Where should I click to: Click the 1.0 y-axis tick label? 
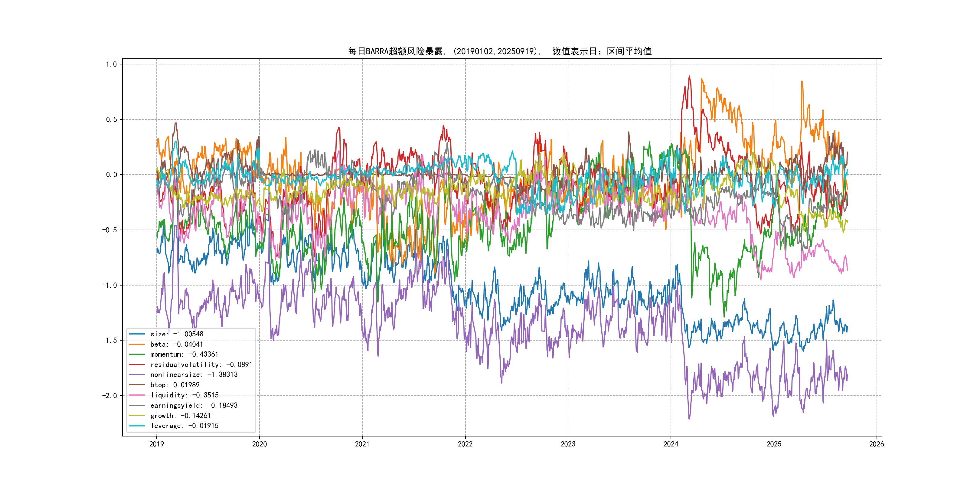(x=111, y=64)
